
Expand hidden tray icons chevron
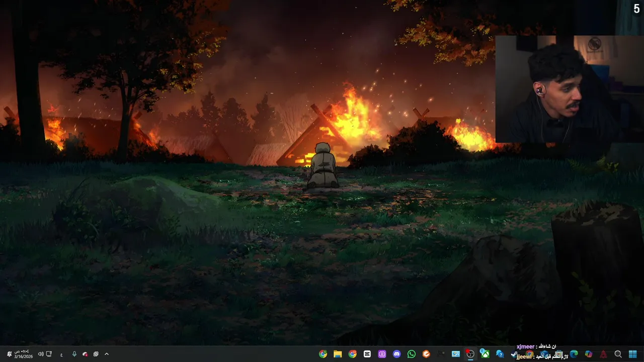click(x=107, y=354)
